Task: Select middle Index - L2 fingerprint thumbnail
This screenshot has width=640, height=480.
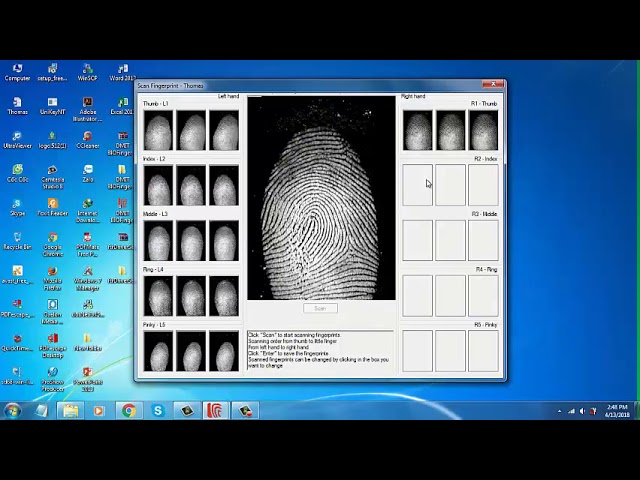Action: [191, 185]
